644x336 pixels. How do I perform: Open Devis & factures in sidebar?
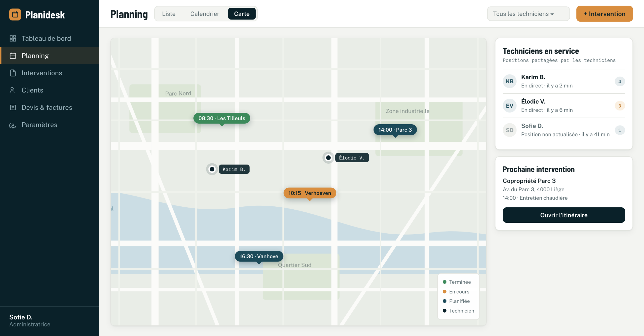point(50,107)
